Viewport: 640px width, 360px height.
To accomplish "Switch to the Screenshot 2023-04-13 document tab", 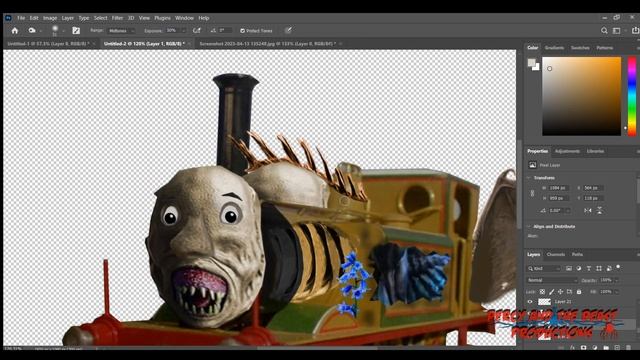I will click(x=267, y=44).
